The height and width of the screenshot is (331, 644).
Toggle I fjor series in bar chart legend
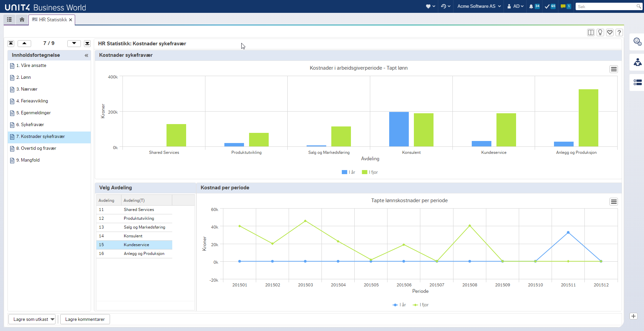tap(370, 172)
